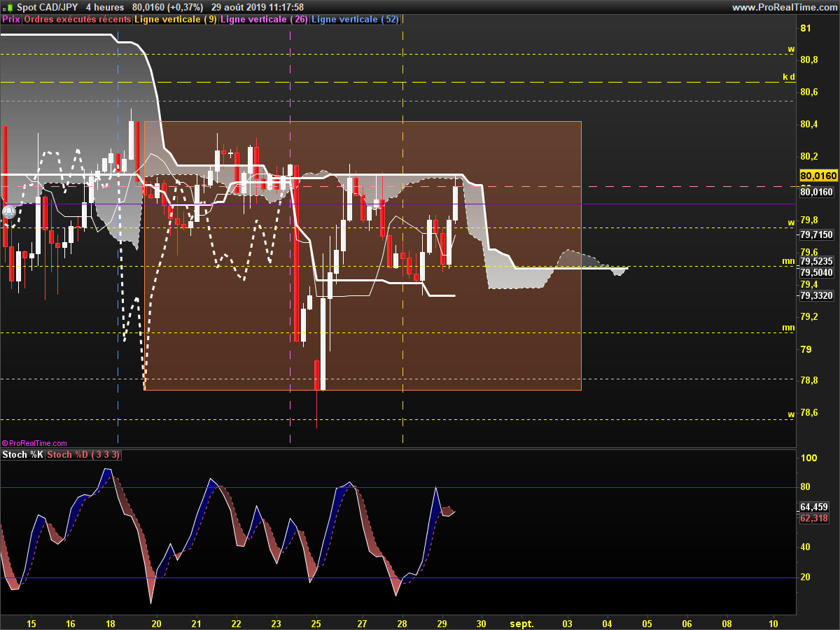Select the blue 80 level line in stochastic panel

398,487
